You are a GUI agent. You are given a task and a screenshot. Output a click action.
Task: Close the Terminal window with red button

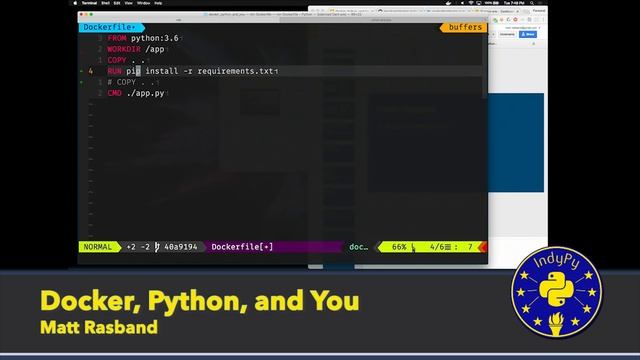(81, 14)
